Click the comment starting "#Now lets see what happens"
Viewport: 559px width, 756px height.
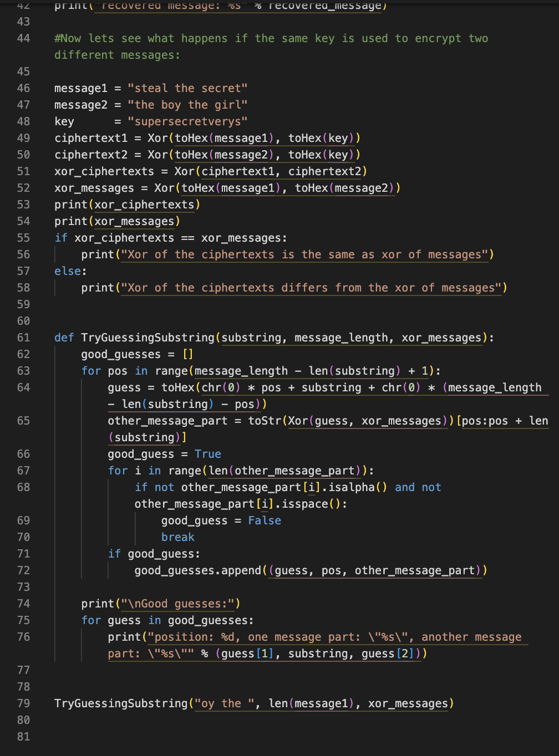tap(271, 47)
